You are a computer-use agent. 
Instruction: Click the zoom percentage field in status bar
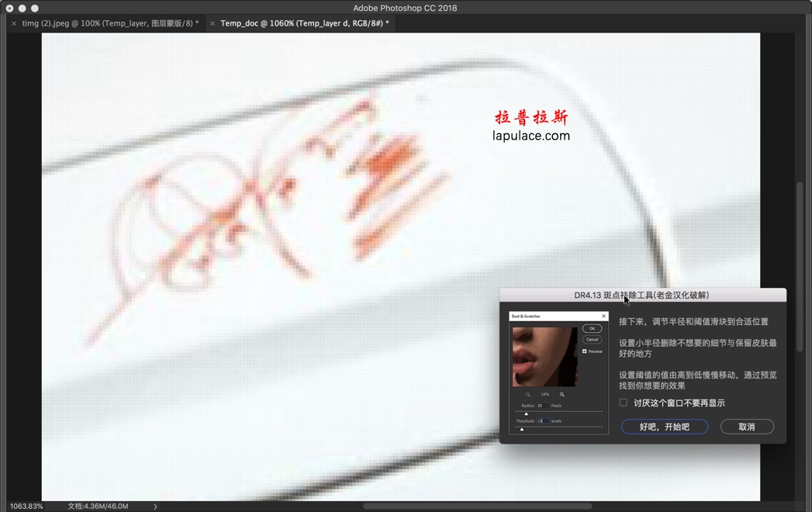(26, 507)
